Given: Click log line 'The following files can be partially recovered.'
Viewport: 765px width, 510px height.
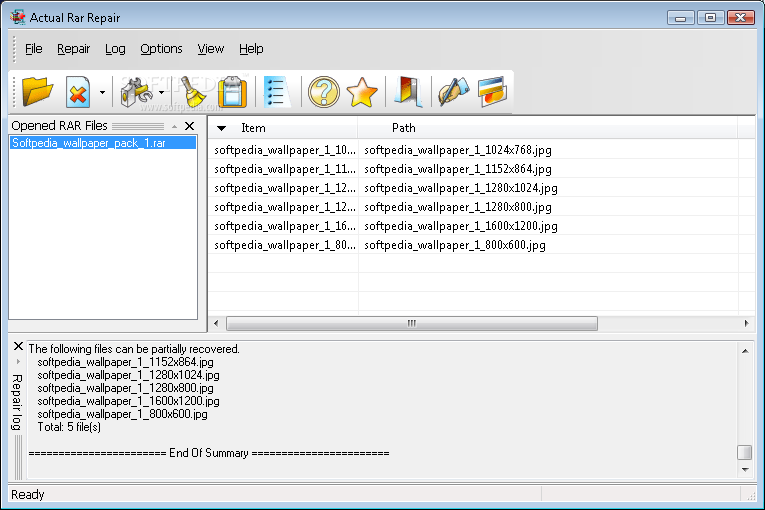Looking at the screenshot, I should coord(134,349).
